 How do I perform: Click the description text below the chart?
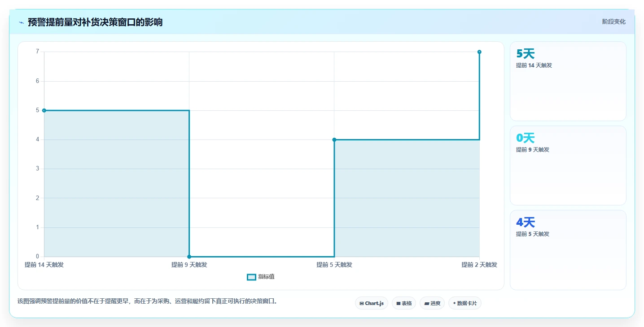(148, 301)
